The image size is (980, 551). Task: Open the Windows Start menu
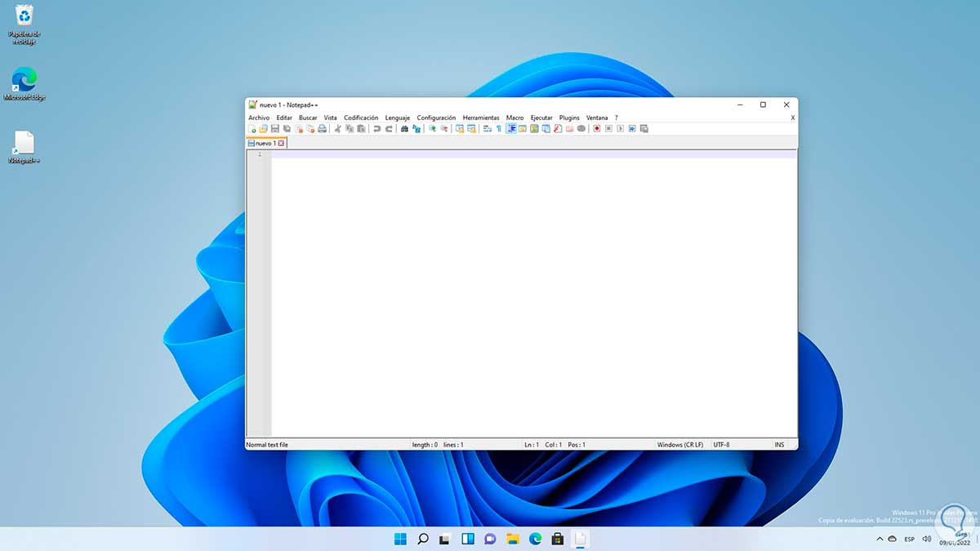(x=400, y=539)
